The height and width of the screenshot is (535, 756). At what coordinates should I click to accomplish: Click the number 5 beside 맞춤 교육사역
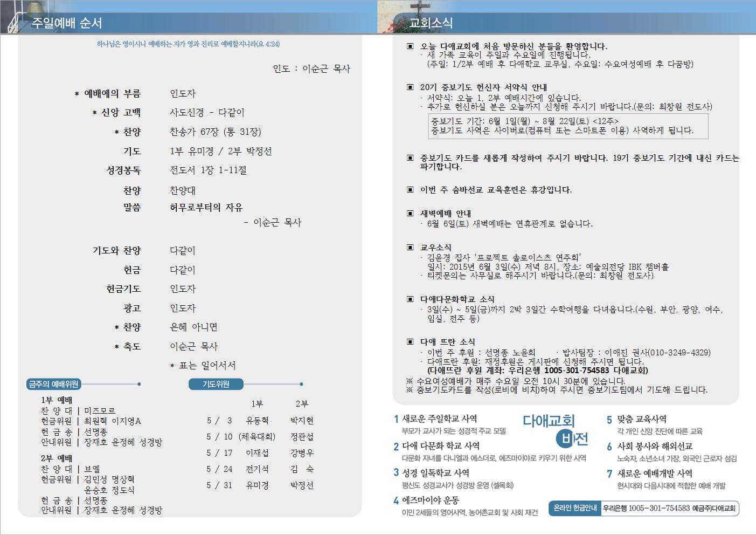609,419
